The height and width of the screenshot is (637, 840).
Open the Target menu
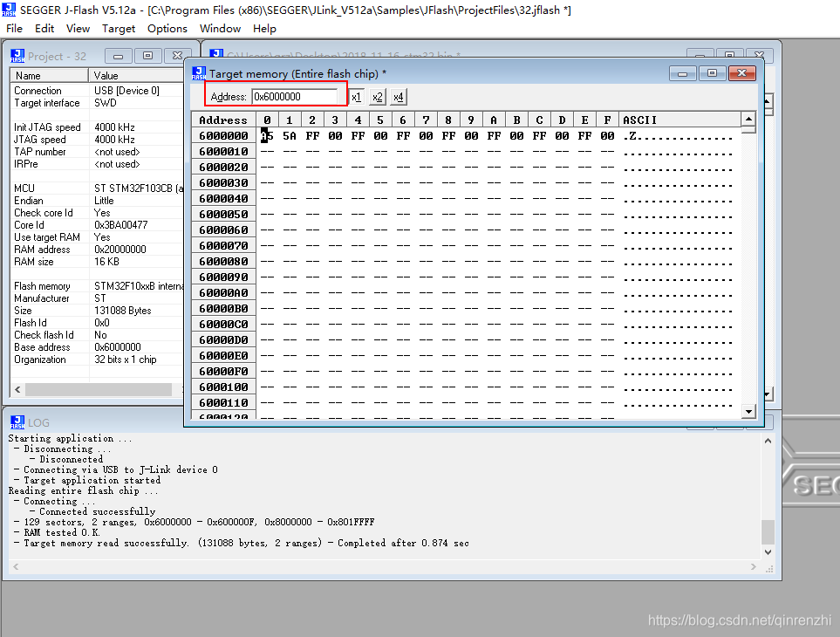click(119, 29)
